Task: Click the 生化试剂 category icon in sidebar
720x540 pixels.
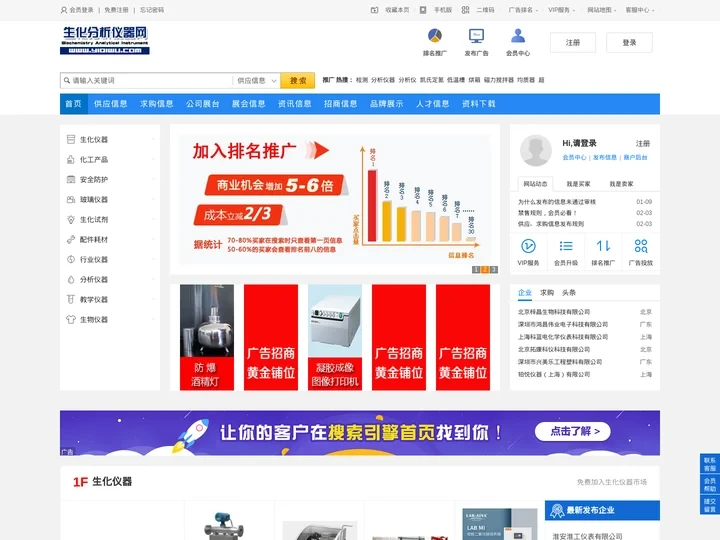Action: (71, 219)
